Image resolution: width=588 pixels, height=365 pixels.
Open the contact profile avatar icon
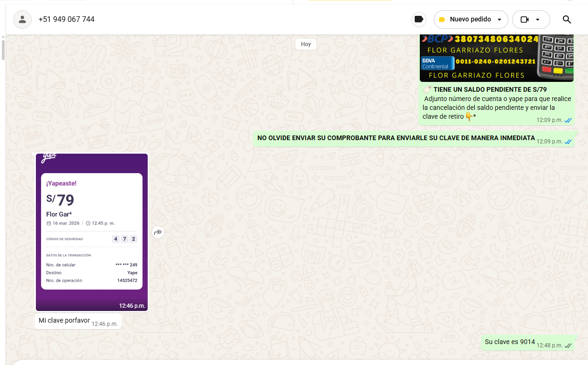[22, 20]
